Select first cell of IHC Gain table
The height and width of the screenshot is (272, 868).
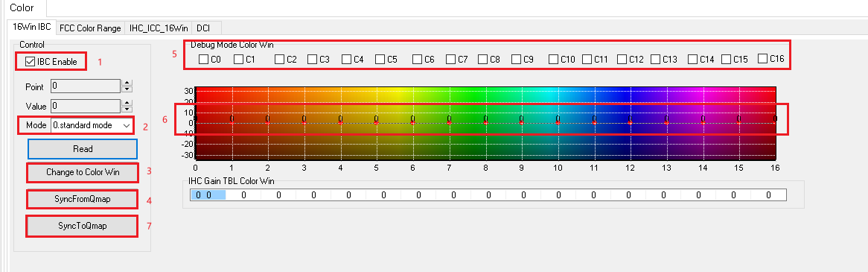click(208, 195)
